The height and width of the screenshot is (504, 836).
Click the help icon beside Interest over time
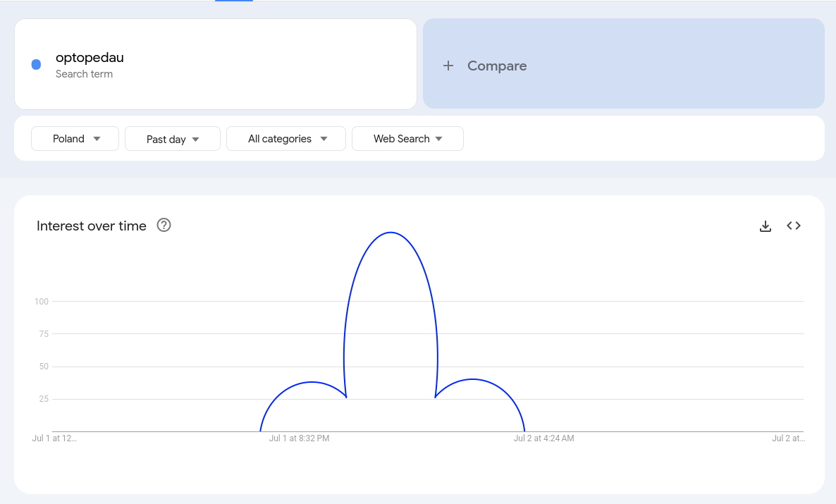coord(164,226)
